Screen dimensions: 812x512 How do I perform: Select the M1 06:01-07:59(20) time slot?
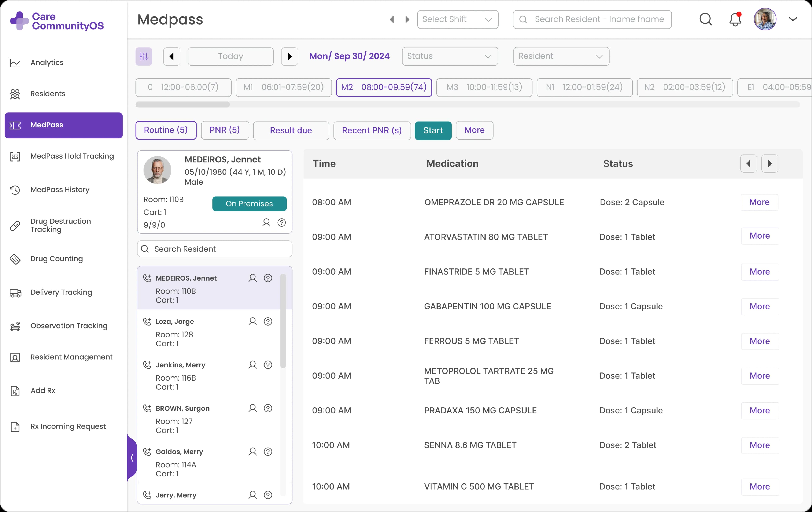point(284,87)
